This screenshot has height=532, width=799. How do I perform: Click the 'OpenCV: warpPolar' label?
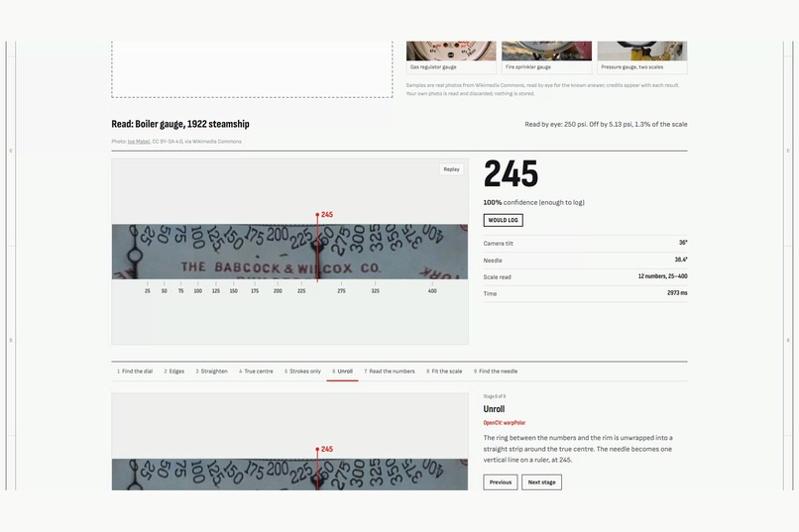pyautogui.click(x=505, y=423)
